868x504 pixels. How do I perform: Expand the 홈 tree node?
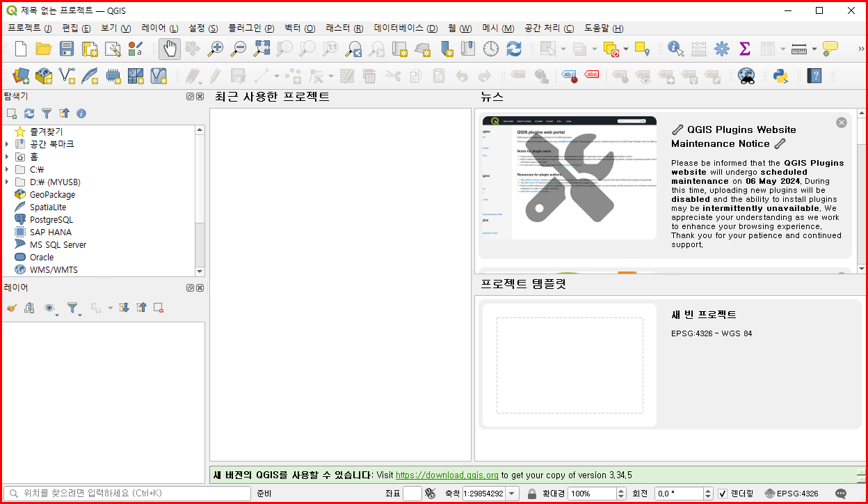(x=7, y=157)
